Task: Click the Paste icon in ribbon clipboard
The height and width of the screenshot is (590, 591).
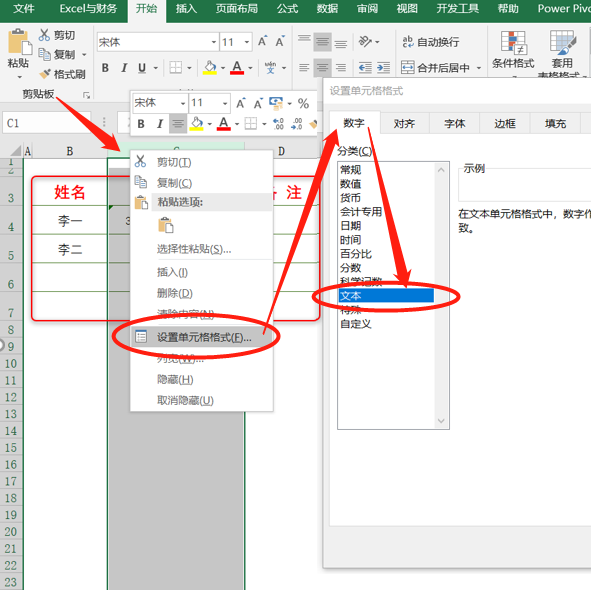Action: (x=19, y=42)
